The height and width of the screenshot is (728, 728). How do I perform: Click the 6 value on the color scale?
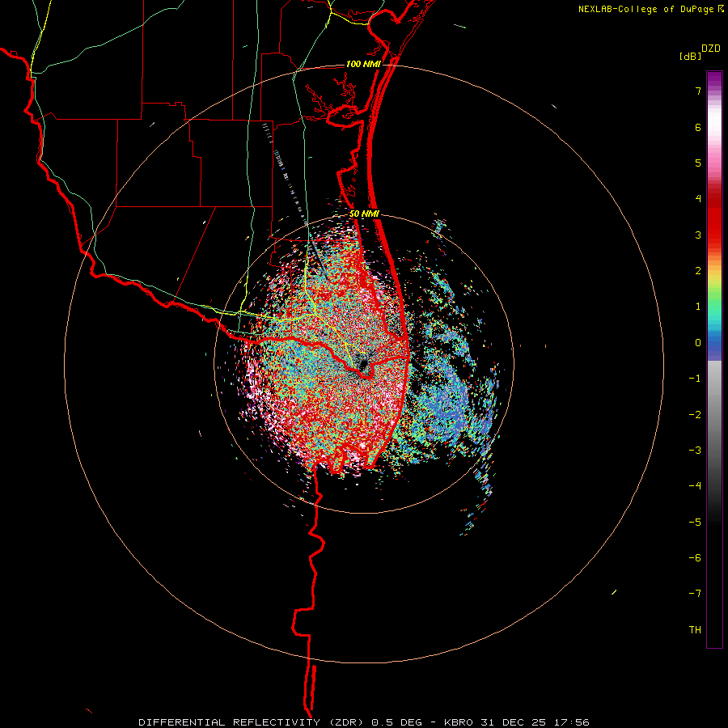697,127
